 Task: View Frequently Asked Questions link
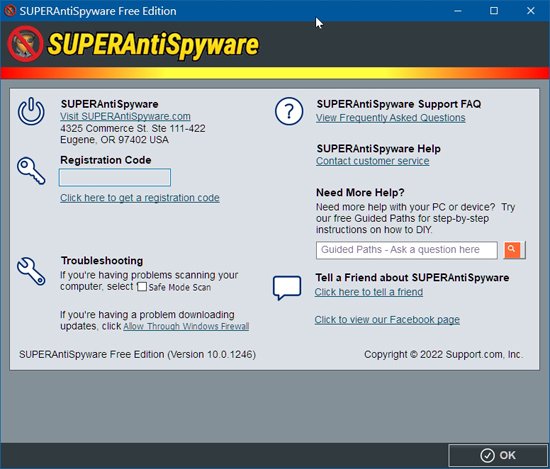390,118
